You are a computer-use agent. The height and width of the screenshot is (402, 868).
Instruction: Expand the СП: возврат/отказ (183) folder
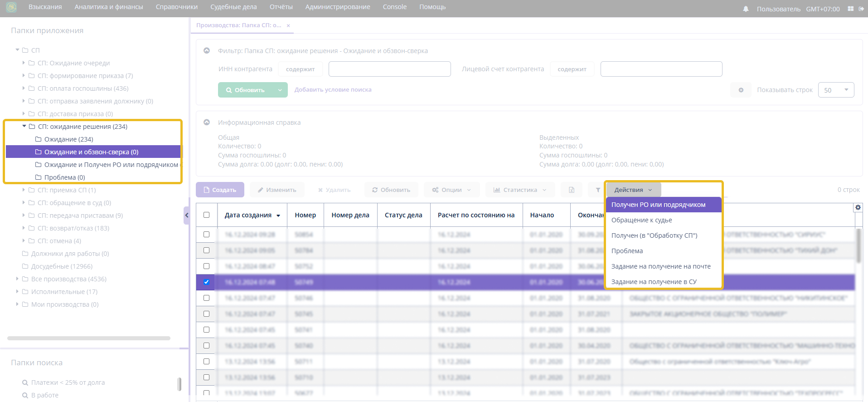point(24,228)
